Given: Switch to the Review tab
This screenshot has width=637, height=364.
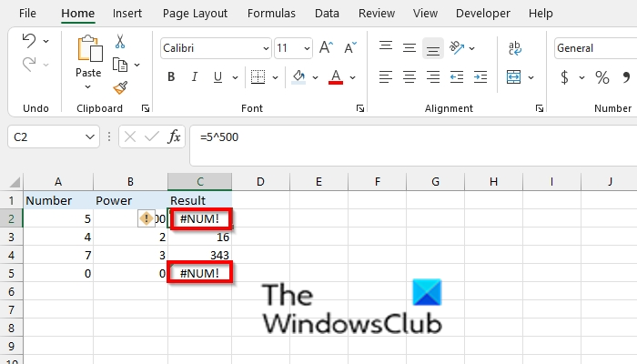Looking at the screenshot, I should coord(377,14).
